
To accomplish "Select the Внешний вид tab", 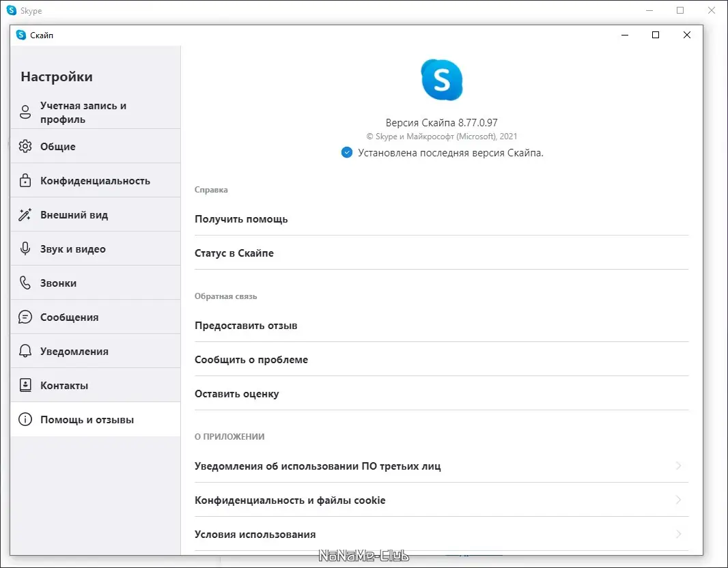I will point(96,214).
